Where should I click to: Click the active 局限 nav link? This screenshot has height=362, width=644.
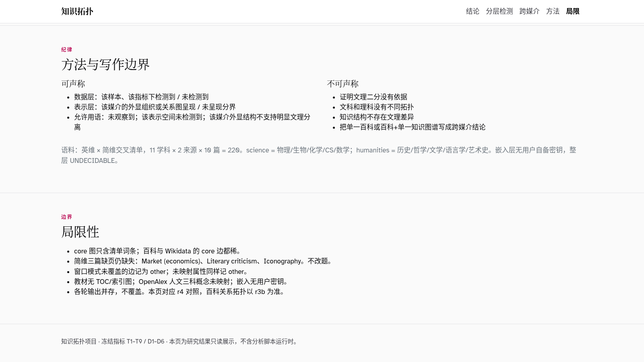point(573,11)
